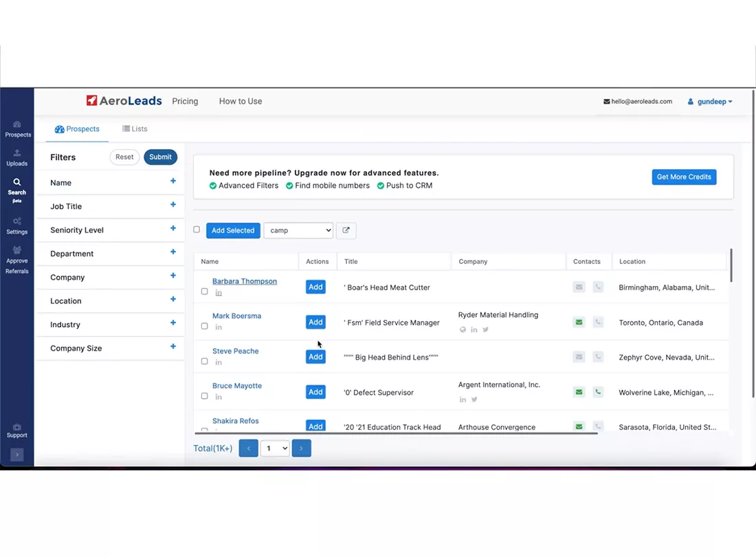
Task: Add Barbara Thompson to the list
Action: pos(315,287)
